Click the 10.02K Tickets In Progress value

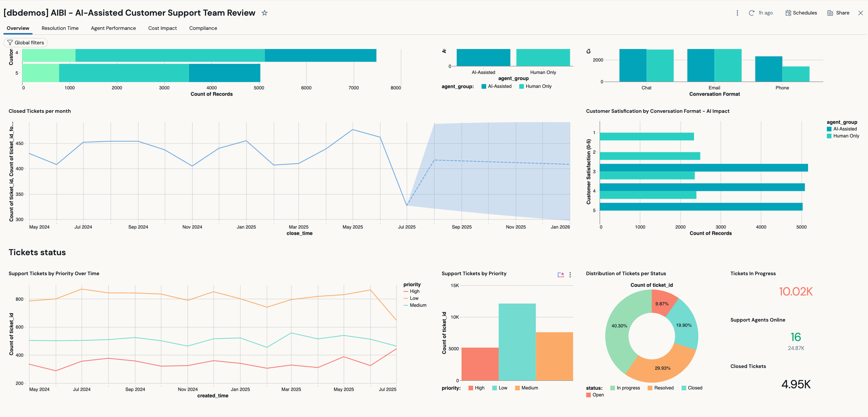(796, 292)
